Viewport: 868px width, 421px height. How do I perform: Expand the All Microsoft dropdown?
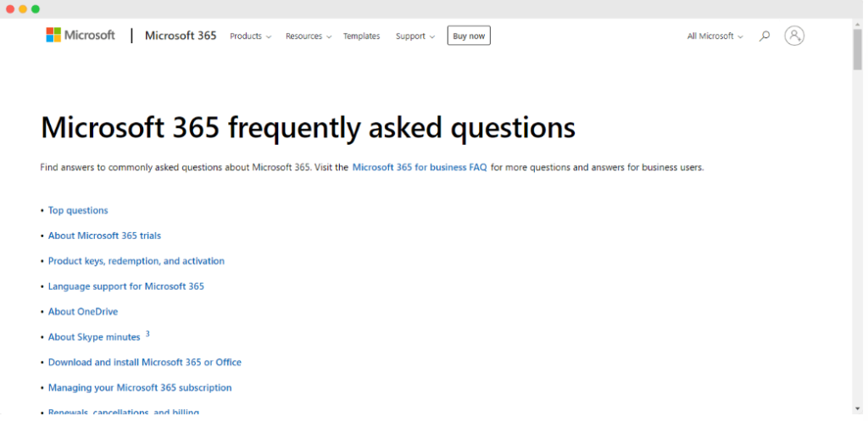pos(715,36)
